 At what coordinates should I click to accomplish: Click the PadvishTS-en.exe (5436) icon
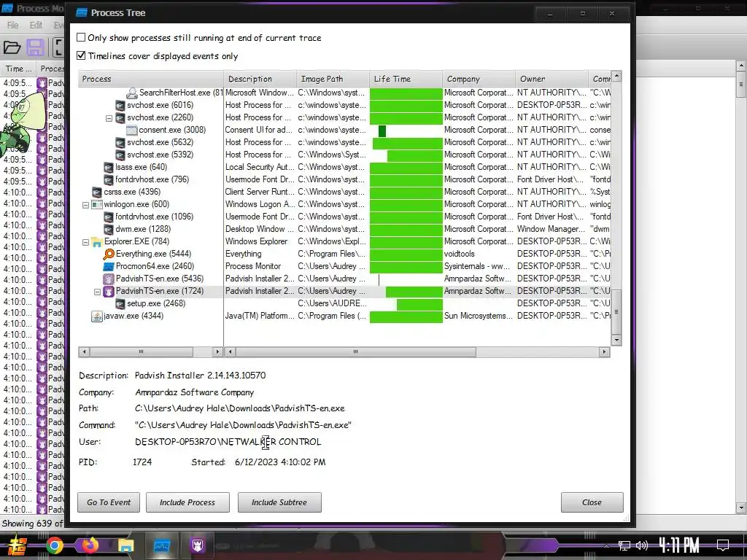(109, 279)
